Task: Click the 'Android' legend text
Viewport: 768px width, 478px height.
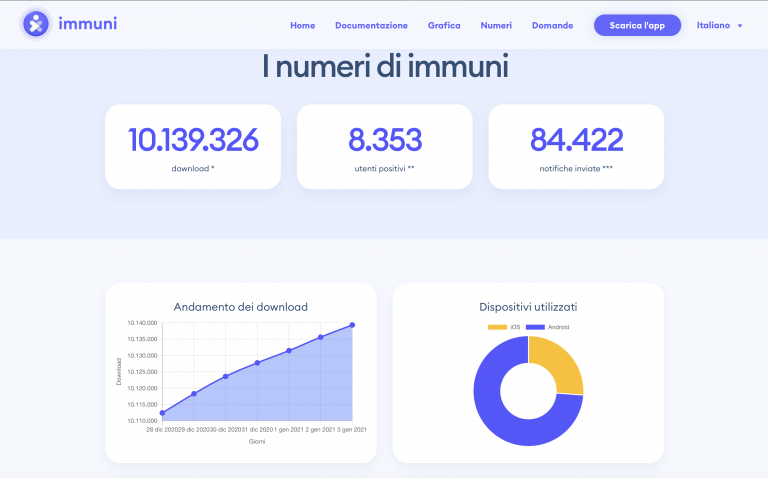Action: pyautogui.click(x=558, y=327)
